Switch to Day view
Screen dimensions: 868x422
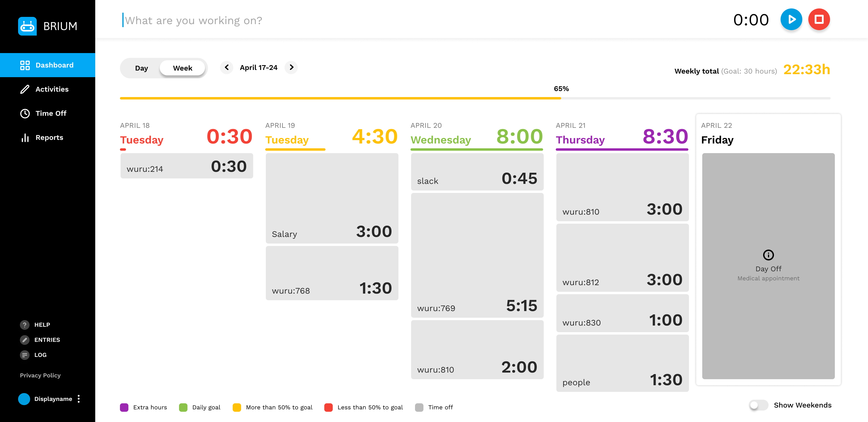141,68
